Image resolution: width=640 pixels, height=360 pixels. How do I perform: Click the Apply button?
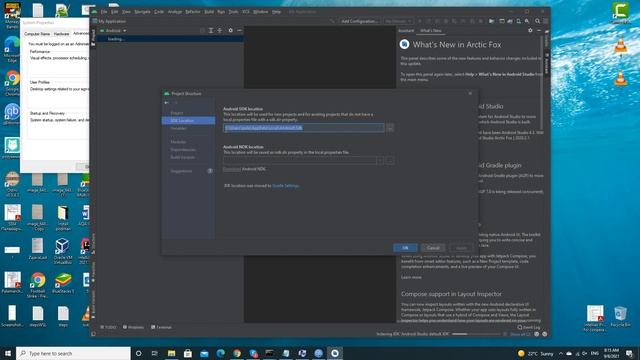(x=461, y=248)
